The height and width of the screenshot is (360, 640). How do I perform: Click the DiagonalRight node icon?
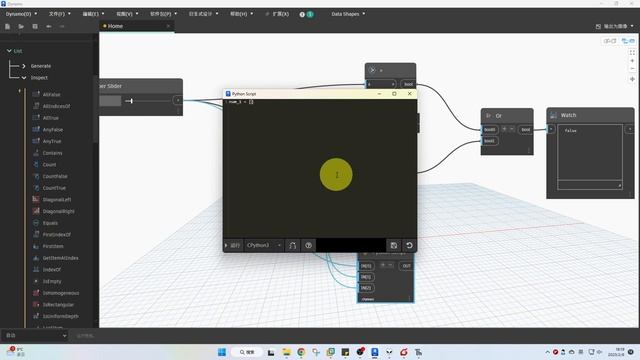point(36,211)
